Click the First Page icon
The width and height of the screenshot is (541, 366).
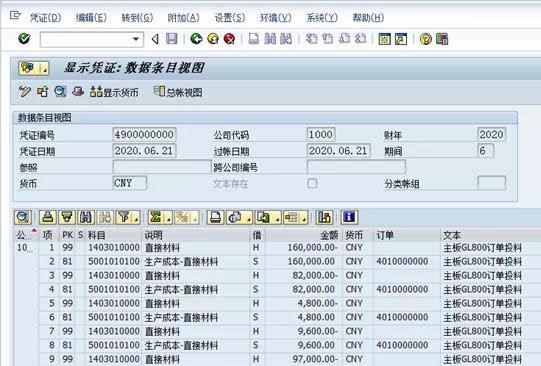tap(311, 39)
